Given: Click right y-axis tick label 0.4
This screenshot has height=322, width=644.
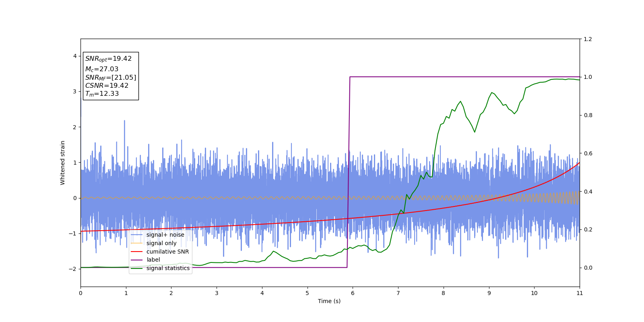Looking at the screenshot, I should click(x=588, y=192).
